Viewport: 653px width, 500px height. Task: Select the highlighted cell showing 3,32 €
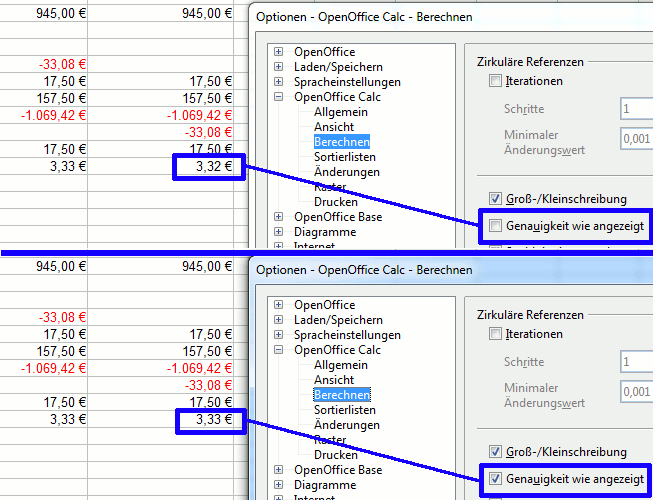pos(209,166)
